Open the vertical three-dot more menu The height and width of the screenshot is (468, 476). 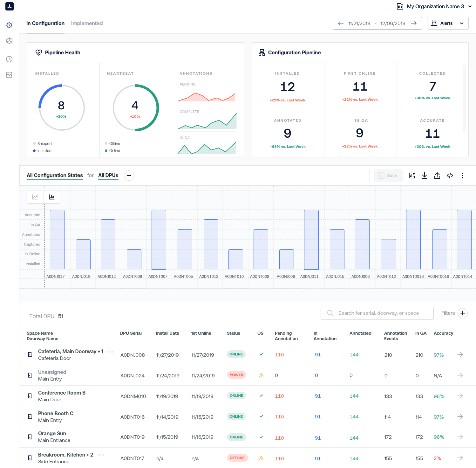coord(462,175)
